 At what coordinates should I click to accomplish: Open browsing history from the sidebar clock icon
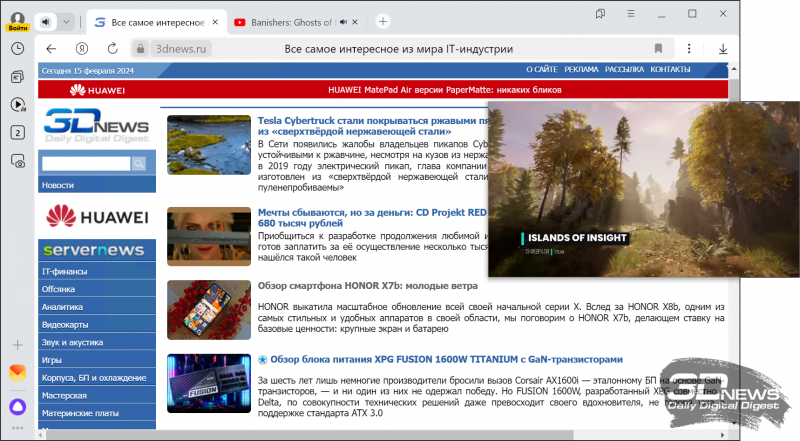pos(18,48)
